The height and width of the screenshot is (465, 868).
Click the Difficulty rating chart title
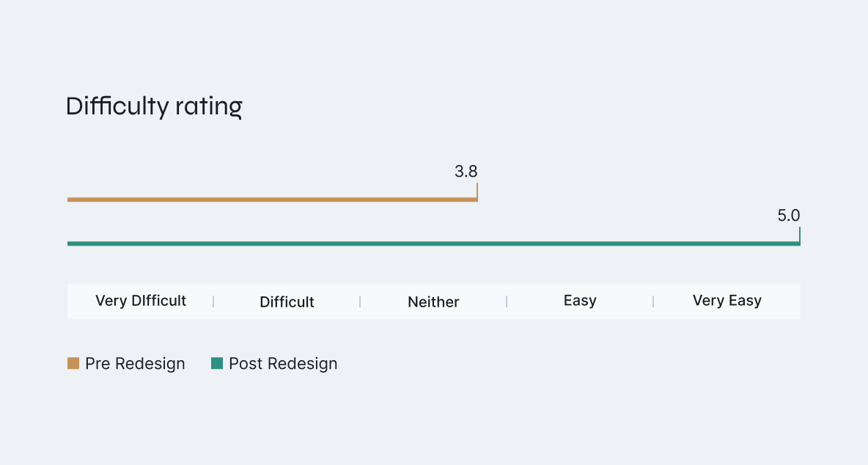[154, 107]
